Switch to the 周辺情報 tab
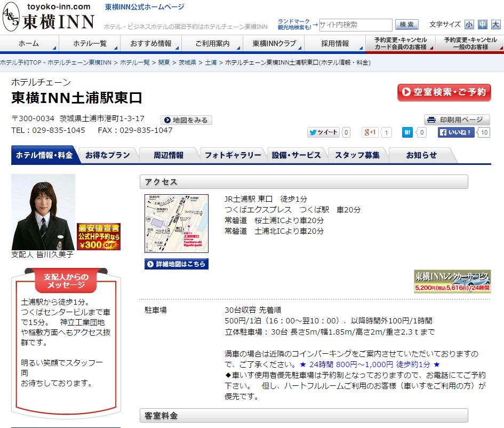This screenshot has height=428, width=504. coord(169,155)
